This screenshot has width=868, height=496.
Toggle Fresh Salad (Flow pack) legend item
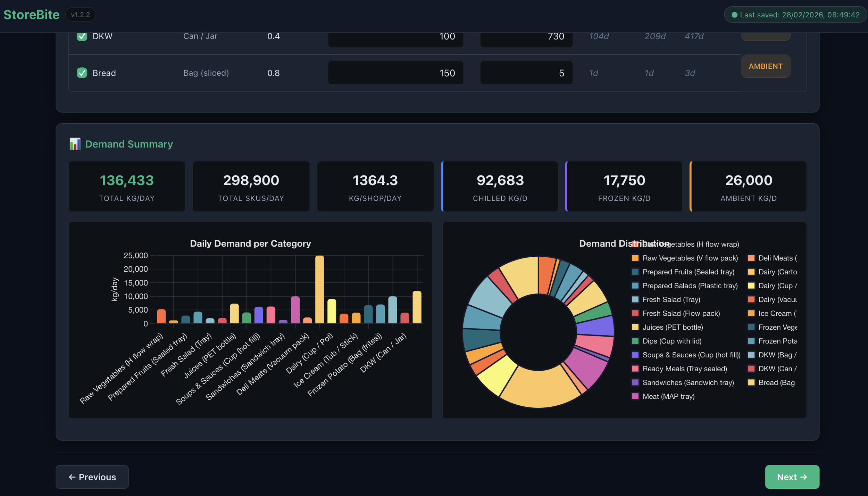(x=681, y=313)
